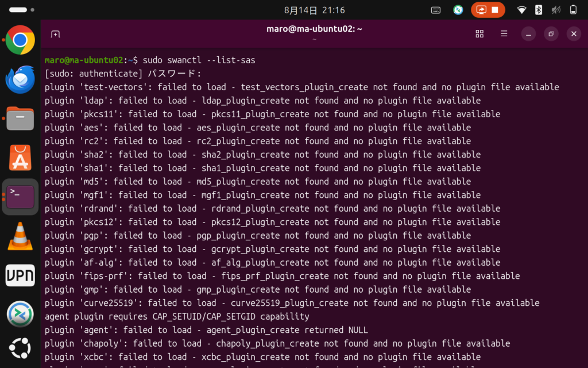This screenshot has width=588, height=368.
Task: Open Thunderbird mail from the dock
Action: [x=20, y=79]
